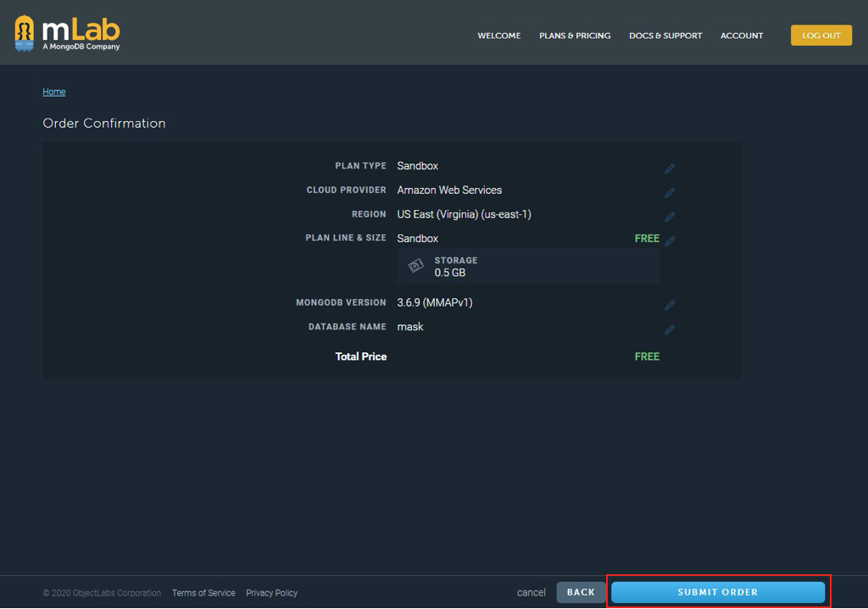Edit MongoDB Version pencil icon
Image resolution: width=868 pixels, height=609 pixels.
coord(670,305)
